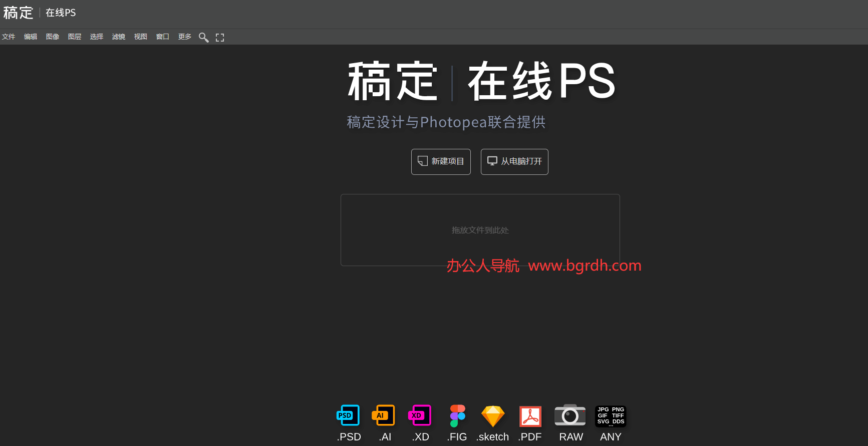Click the 从电脑打开 button
The height and width of the screenshot is (446, 868).
click(514, 162)
